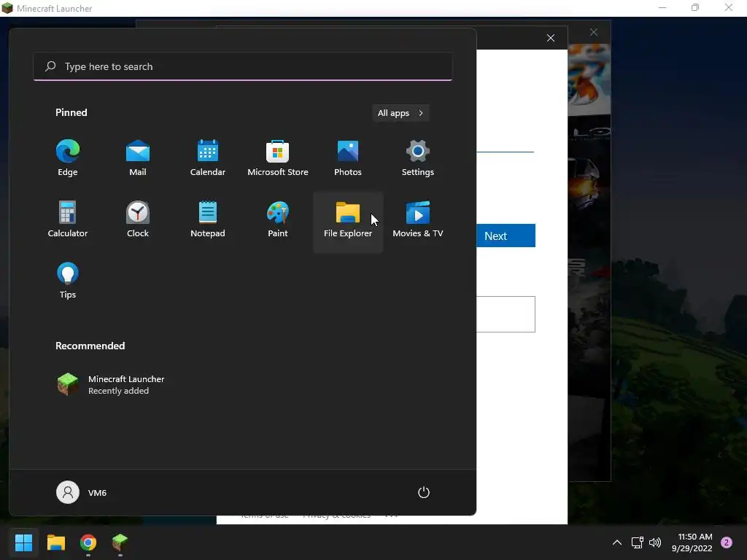Click the Windows Start button on taskbar
This screenshot has height=560, width=747.
pos(23,542)
